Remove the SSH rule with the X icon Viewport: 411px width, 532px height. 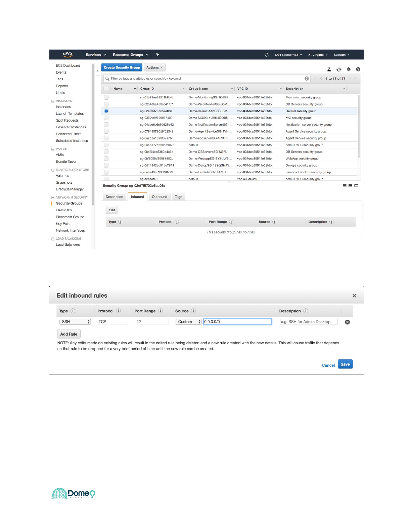tap(348, 322)
